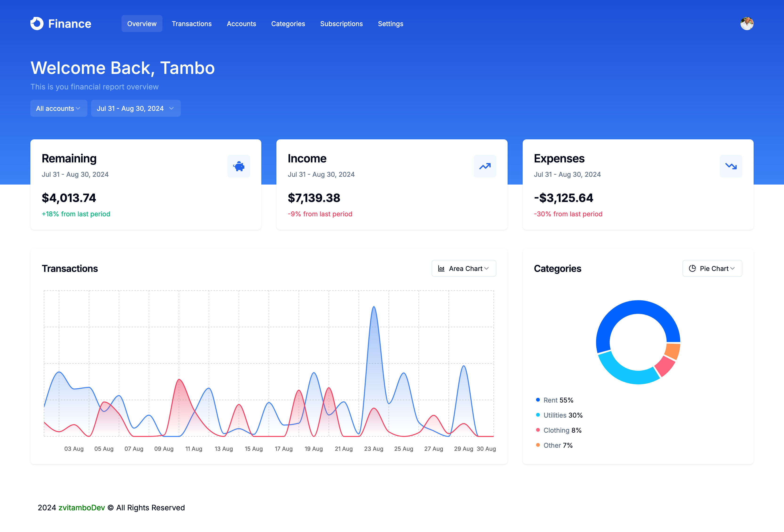Click the copyright symbol in the footer
The width and height of the screenshot is (784, 532).
pyautogui.click(x=110, y=508)
